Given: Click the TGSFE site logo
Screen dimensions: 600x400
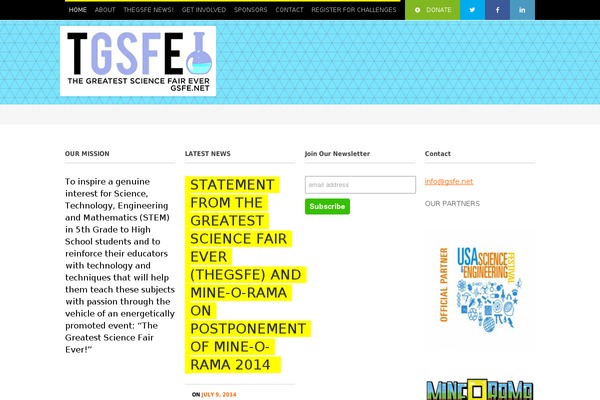Looking at the screenshot, I should (138, 61).
